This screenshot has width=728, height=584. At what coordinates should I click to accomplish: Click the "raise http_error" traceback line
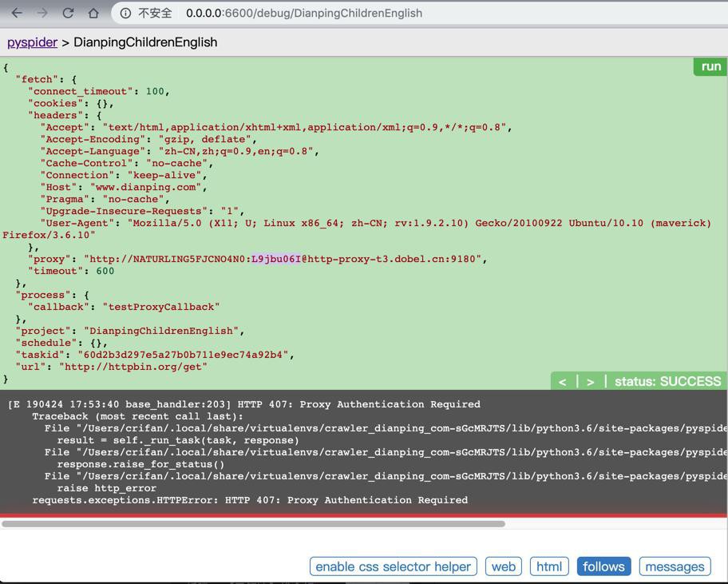tap(106, 488)
